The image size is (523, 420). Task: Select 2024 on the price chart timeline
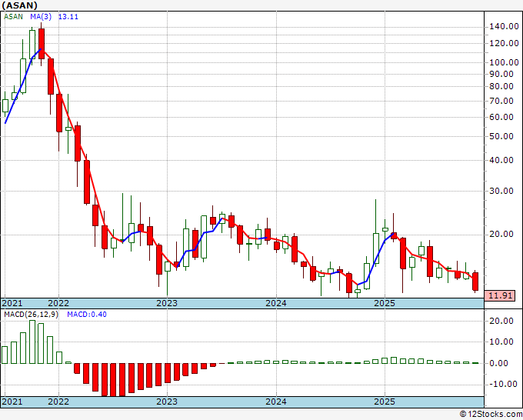(x=276, y=303)
